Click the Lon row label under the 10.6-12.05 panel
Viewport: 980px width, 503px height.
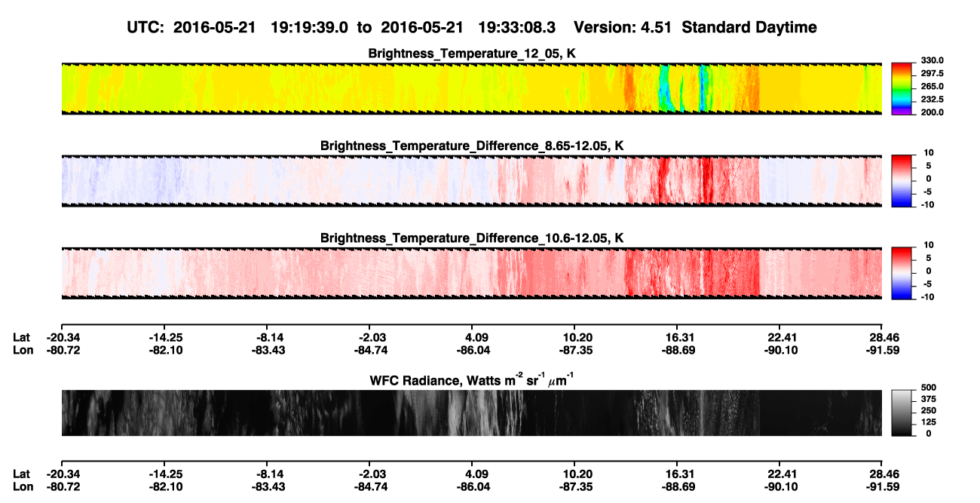[23, 350]
